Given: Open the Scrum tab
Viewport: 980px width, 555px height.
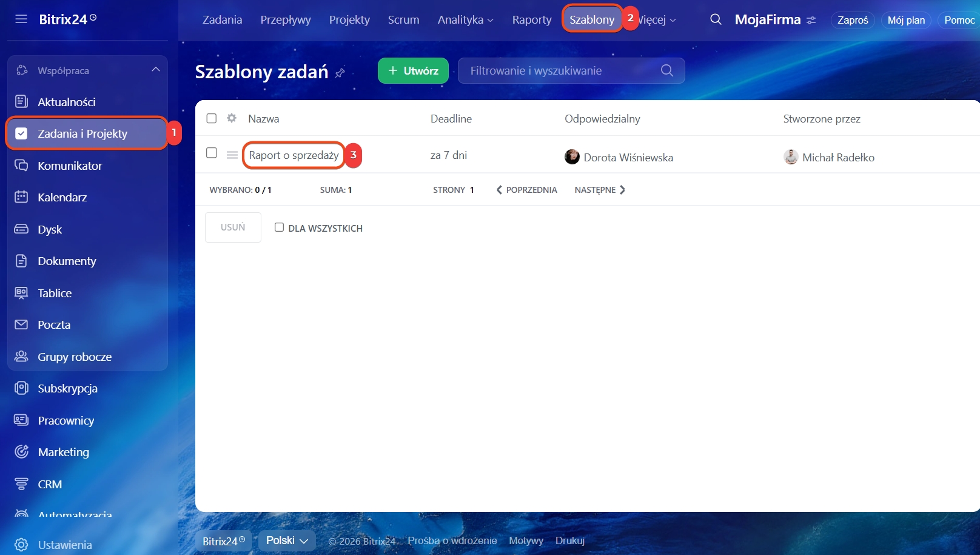Looking at the screenshot, I should pos(403,19).
